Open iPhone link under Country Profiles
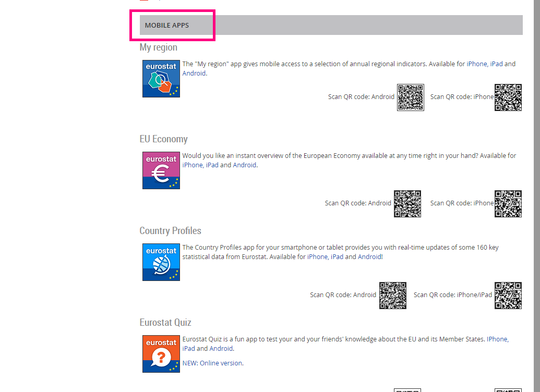Screen dimensions: 540x392 click(318, 257)
